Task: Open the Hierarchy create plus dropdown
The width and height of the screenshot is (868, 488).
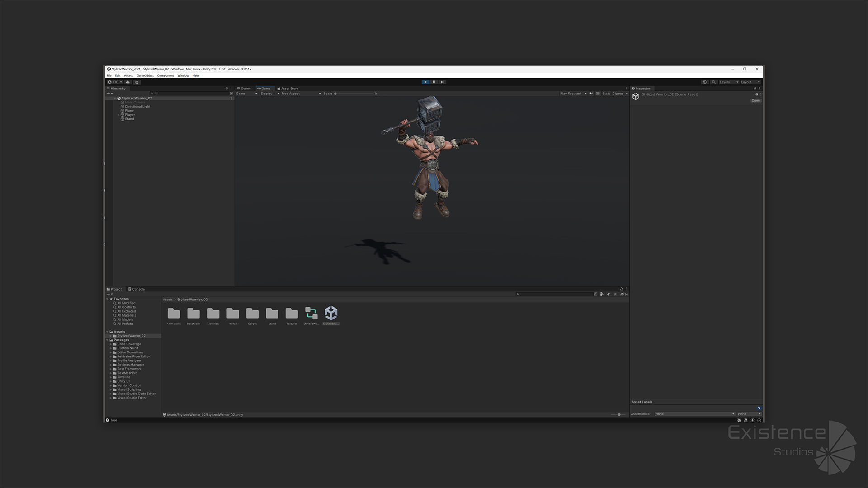Action: (x=109, y=94)
